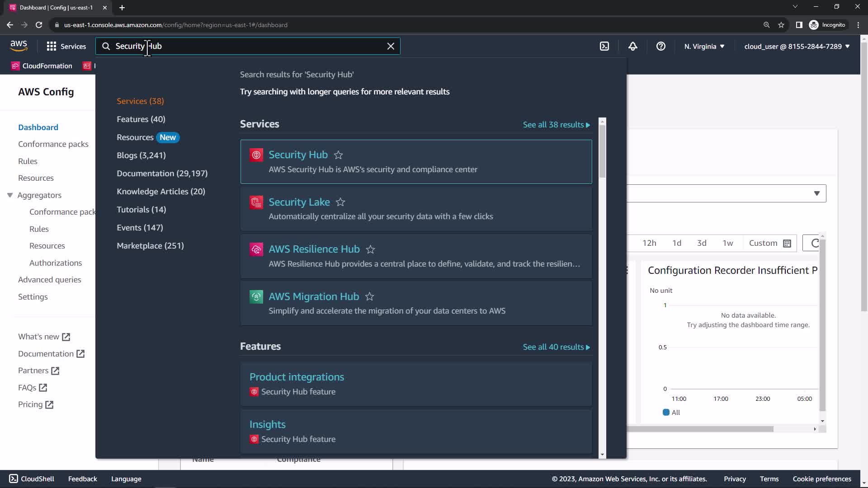Open CloudShell icon in top navigation
This screenshot has height=488, width=868.
(x=604, y=46)
